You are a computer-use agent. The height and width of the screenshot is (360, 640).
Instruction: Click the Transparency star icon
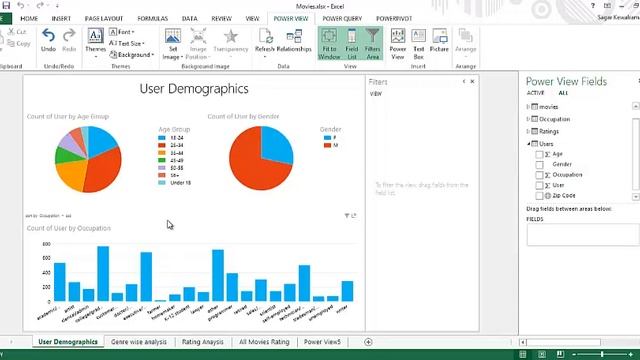coord(231,36)
